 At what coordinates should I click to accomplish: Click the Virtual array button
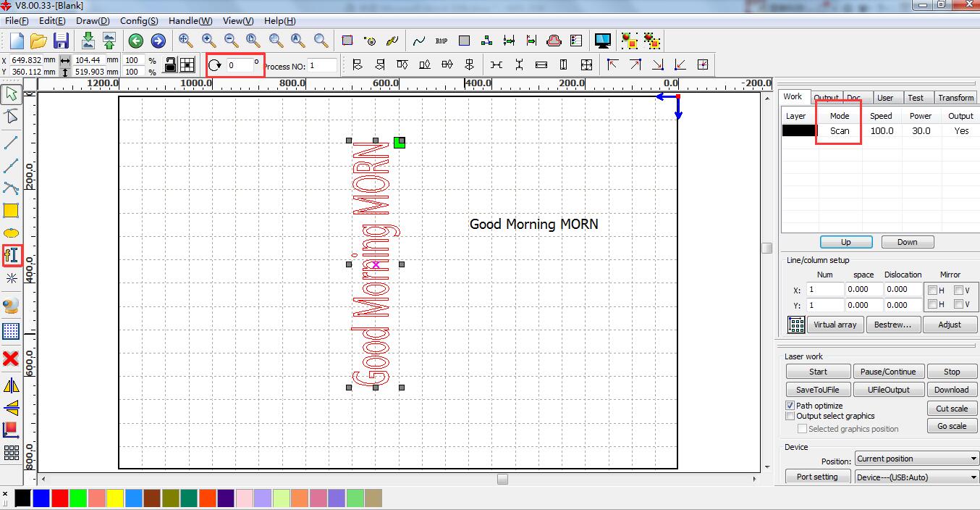(x=835, y=325)
